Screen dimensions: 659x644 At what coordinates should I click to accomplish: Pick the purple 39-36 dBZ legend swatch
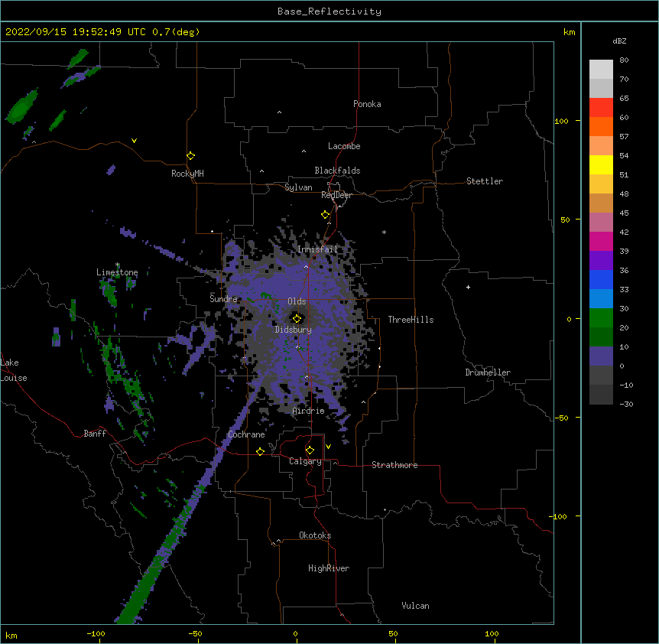point(601,261)
